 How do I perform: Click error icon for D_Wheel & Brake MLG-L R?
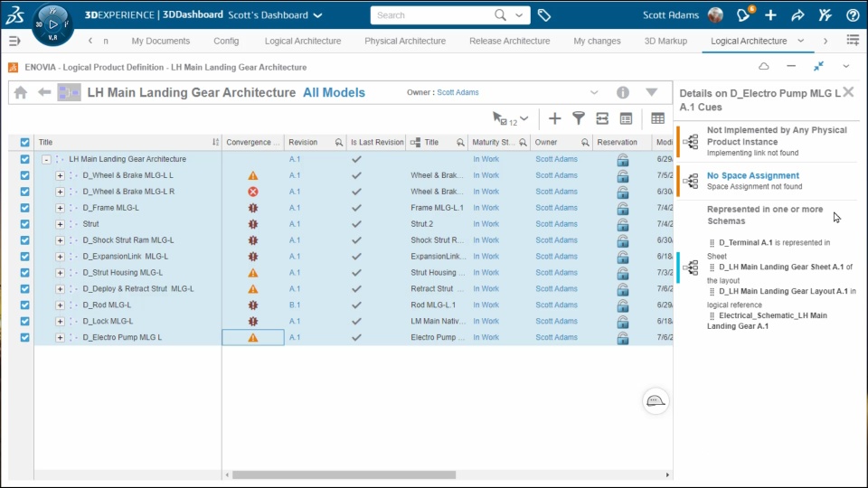pyautogui.click(x=253, y=192)
